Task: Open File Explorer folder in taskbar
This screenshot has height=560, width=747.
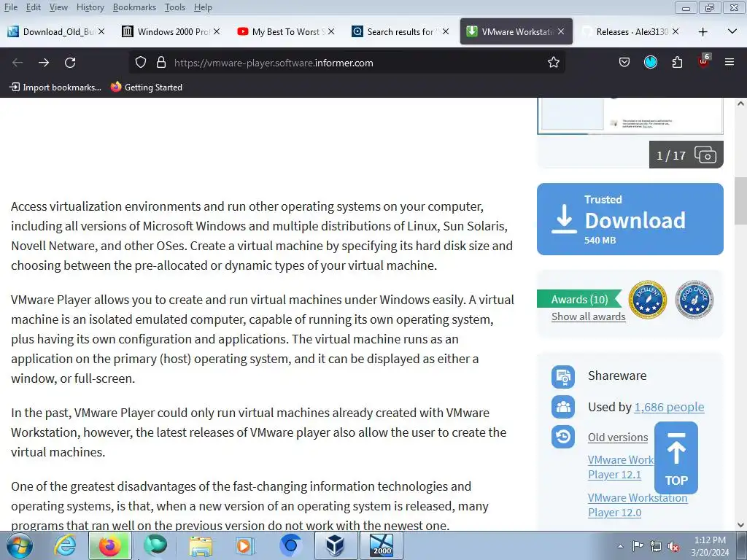Action: [201, 545]
